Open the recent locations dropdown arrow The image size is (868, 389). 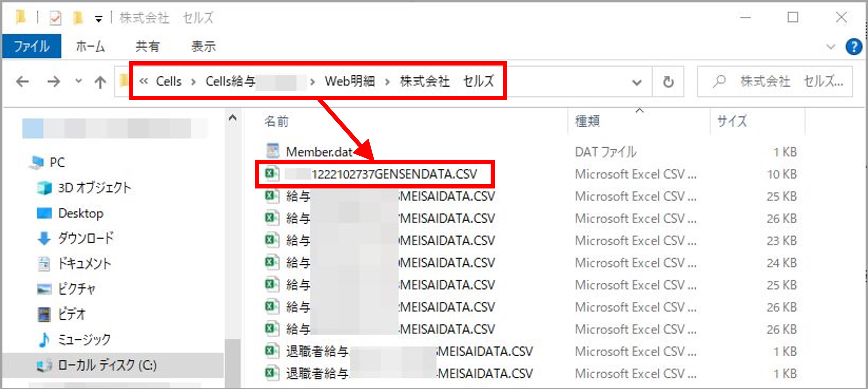pos(78,81)
